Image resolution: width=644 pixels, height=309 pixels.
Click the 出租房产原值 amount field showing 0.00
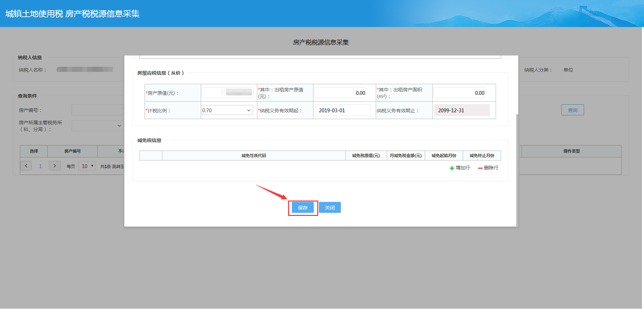[x=339, y=92]
